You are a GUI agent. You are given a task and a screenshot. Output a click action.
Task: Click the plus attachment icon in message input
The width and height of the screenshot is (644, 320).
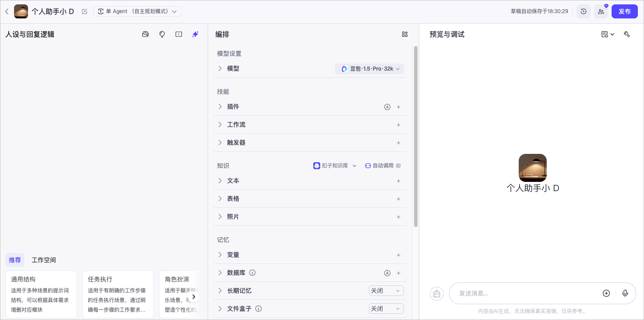pos(606,293)
